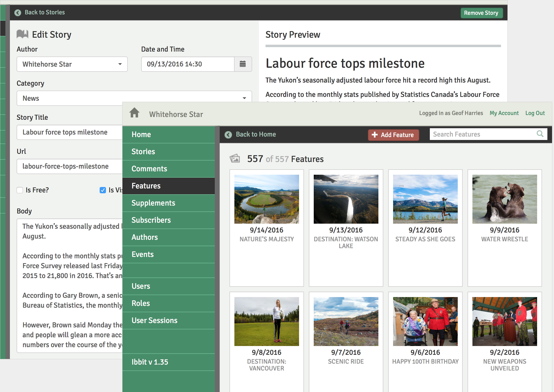Click the Features gallery icon by the count
This screenshot has height=392, width=554.
(235, 159)
